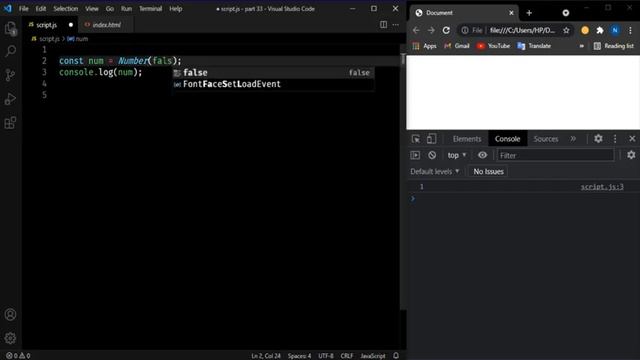The height and width of the screenshot is (360, 640).
Task: Split the editor to the right
Action: coord(383,24)
